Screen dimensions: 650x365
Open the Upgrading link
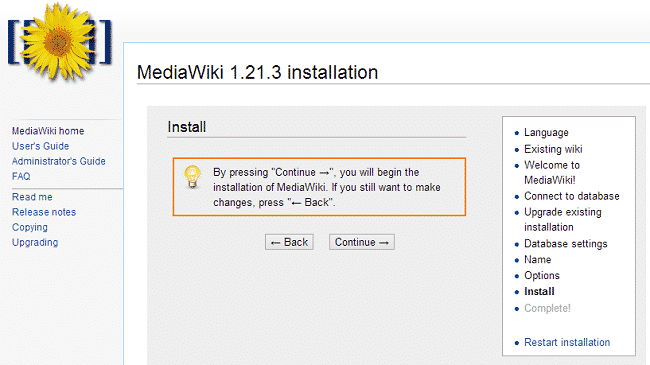coord(35,242)
